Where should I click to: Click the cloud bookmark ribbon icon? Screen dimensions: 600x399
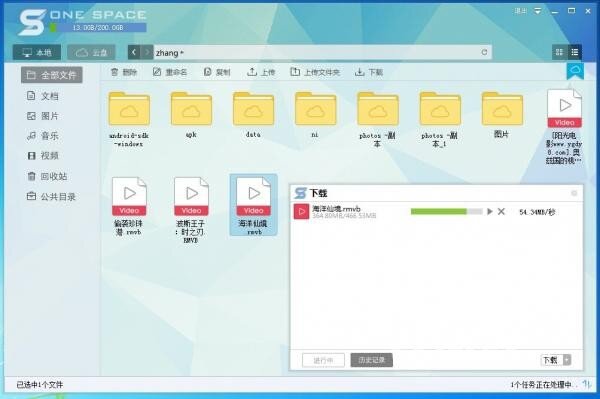(x=575, y=72)
